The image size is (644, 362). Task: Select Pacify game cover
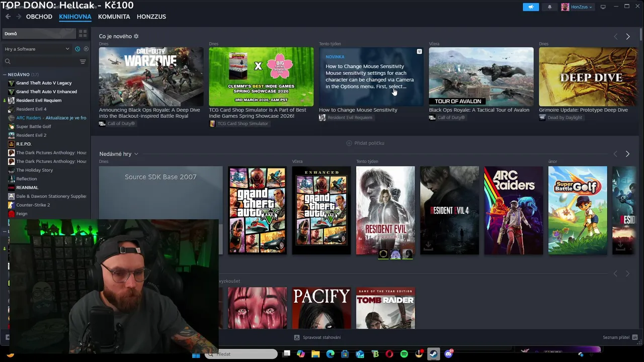[321, 308]
